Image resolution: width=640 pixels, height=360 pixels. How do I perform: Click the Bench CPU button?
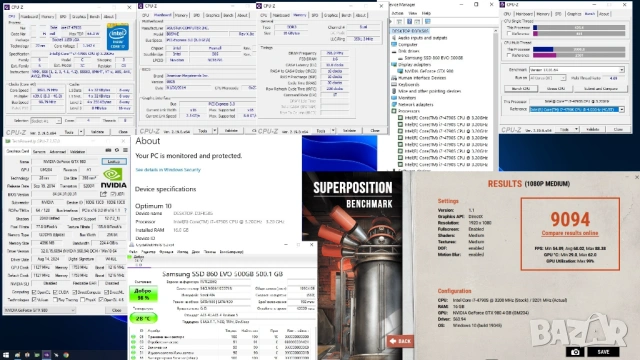click(520, 89)
